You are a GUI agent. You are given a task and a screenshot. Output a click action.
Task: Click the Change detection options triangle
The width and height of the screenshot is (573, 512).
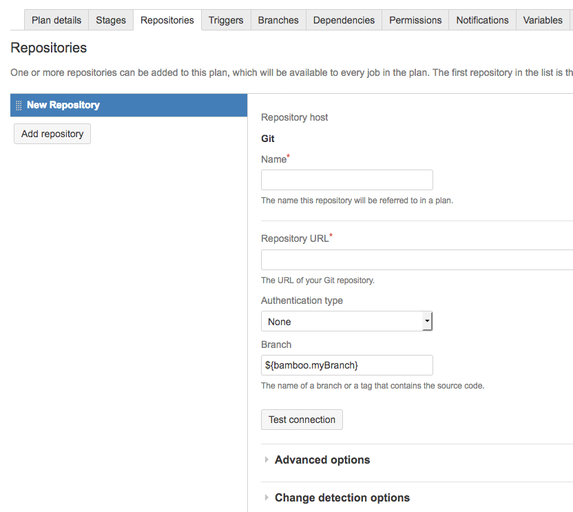[266, 497]
